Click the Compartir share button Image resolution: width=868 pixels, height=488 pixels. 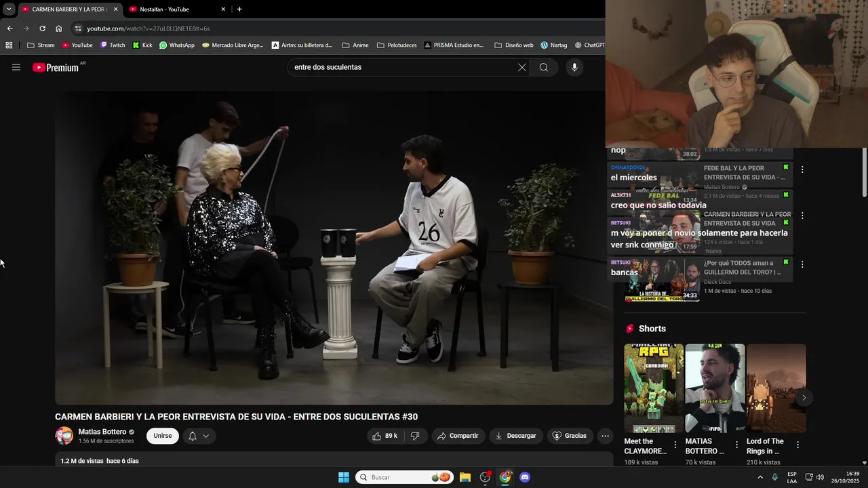coord(458,436)
